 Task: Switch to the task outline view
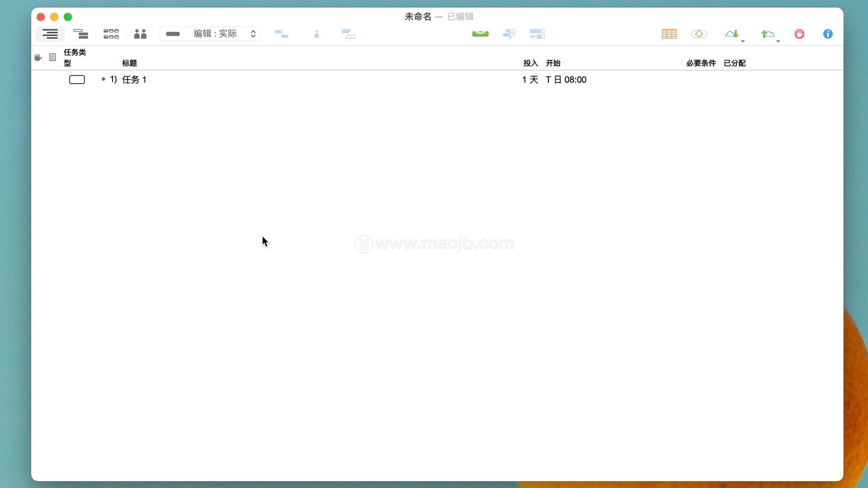pyautogui.click(x=50, y=34)
